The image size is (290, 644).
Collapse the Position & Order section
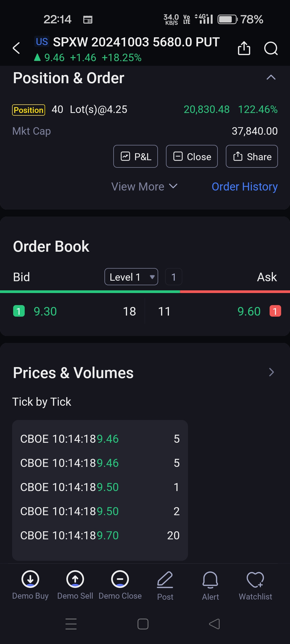click(271, 78)
